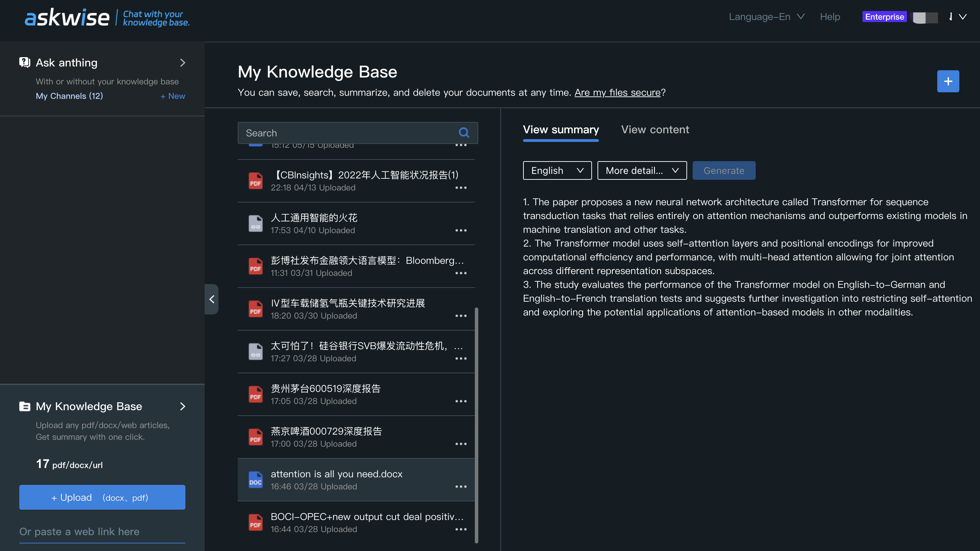Screen dimensions: 980x551
Task: Select the BOCI-OPEC+ document
Action: [x=356, y=522]
